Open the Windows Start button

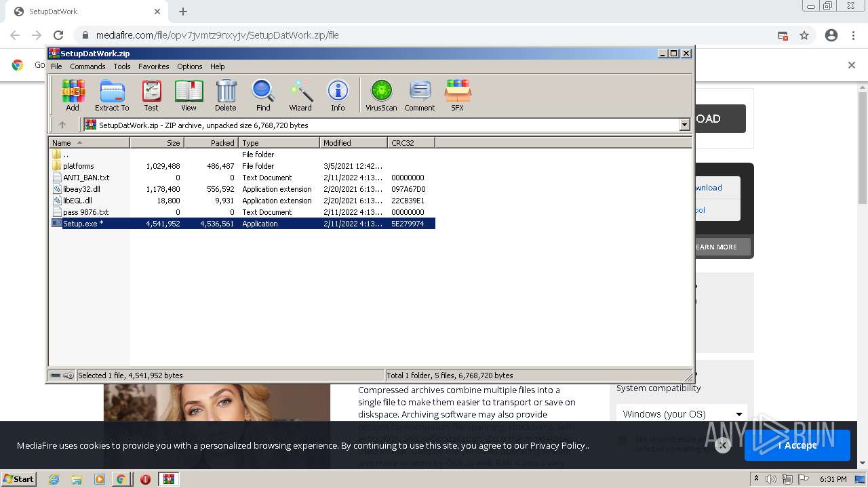tap(18, 479)
